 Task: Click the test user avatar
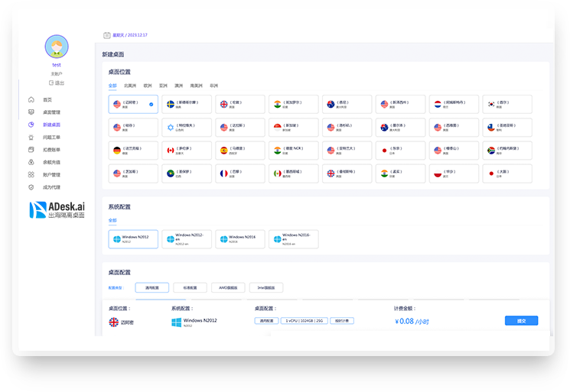pos(56,47)
